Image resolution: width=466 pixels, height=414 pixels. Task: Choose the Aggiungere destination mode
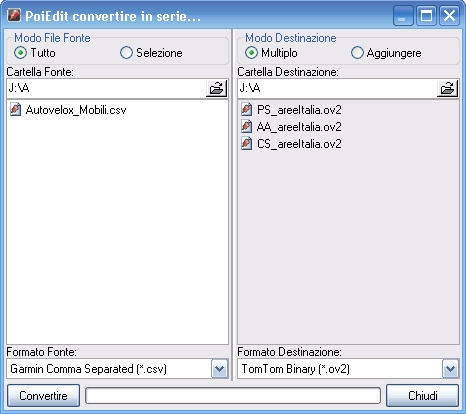[x=357, y=53]
